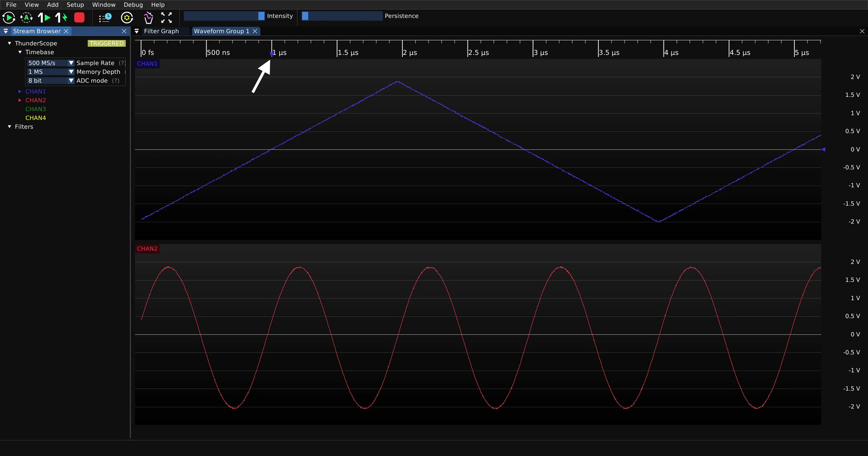Click the CHAN1 label in the waveform plot

(x=147, y=64)
